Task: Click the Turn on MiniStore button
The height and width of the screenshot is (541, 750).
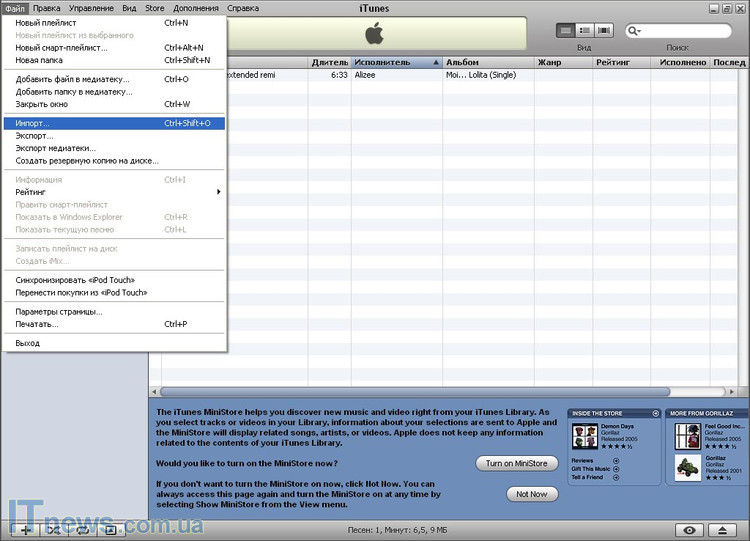Action: click(x=516, y=463)
